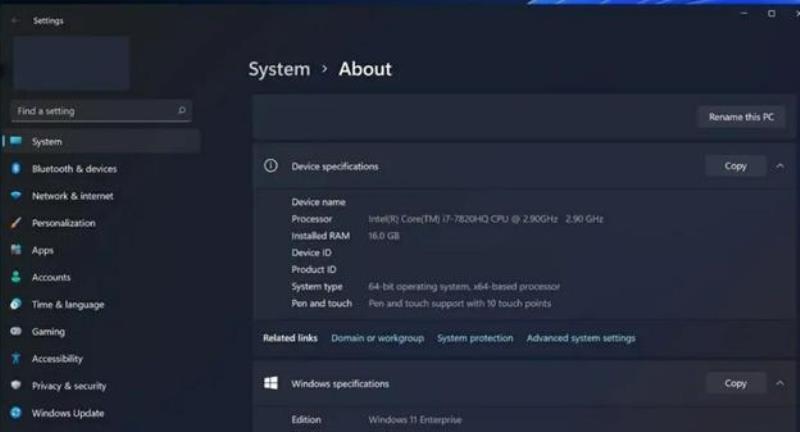
Task: Focus the Find a setting search box
Action: (x=101, y=111)
